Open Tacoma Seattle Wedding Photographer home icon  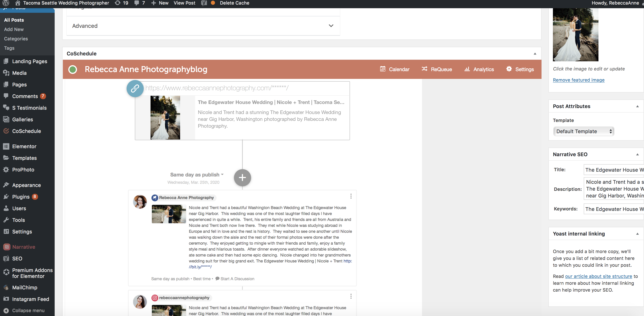point(18,3)
